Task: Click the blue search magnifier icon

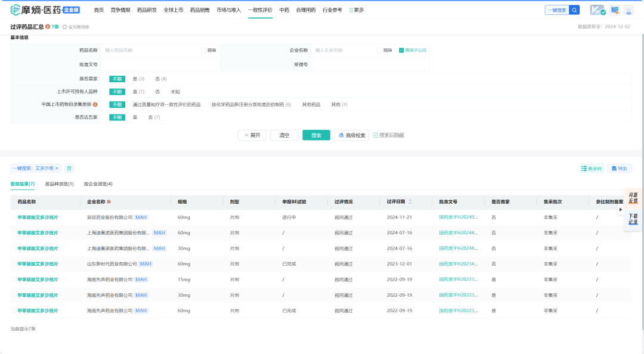Action: tap(574, 10)
